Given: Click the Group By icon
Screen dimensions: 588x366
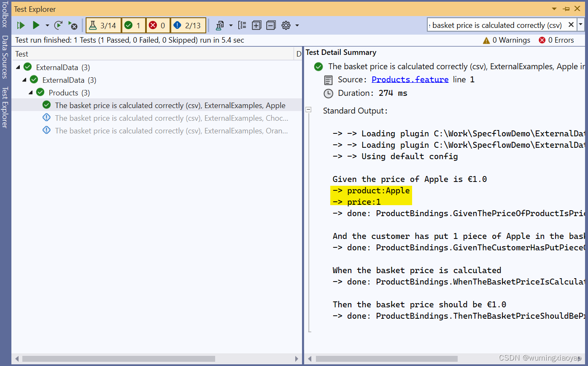Looking at the screenshot, I should 242,25.
